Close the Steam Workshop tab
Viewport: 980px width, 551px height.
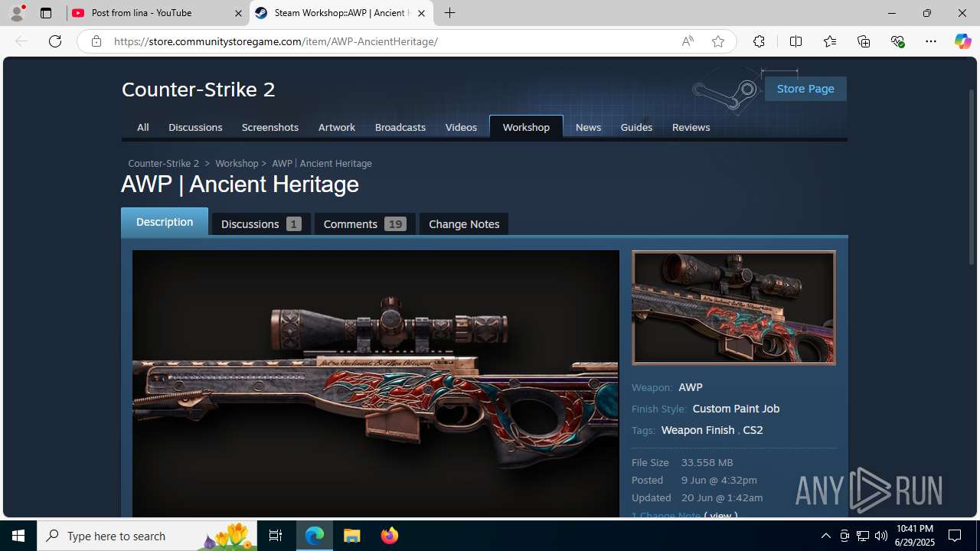(x=421, y=13)
